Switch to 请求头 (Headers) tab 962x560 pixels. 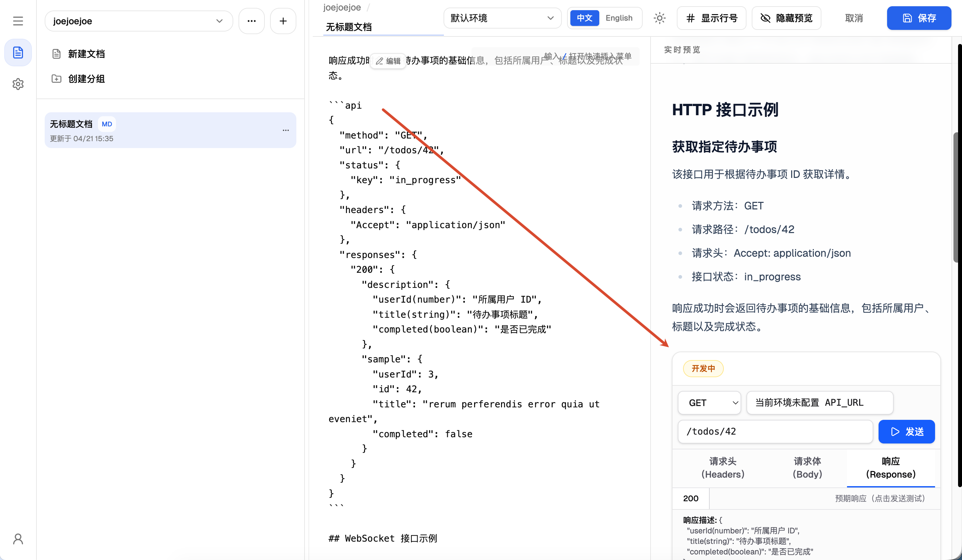(722, 468)
